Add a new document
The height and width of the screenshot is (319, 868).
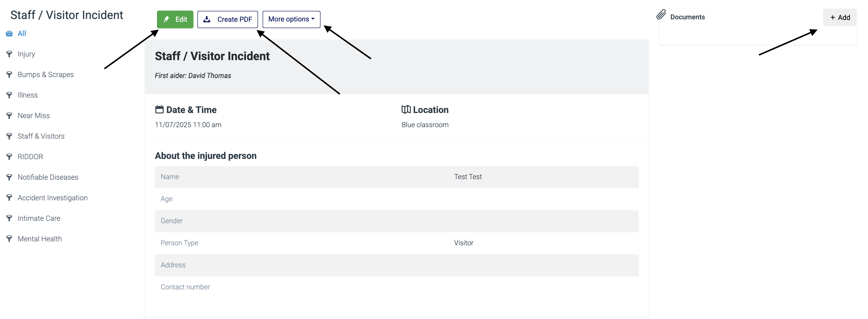pos(840,18)
